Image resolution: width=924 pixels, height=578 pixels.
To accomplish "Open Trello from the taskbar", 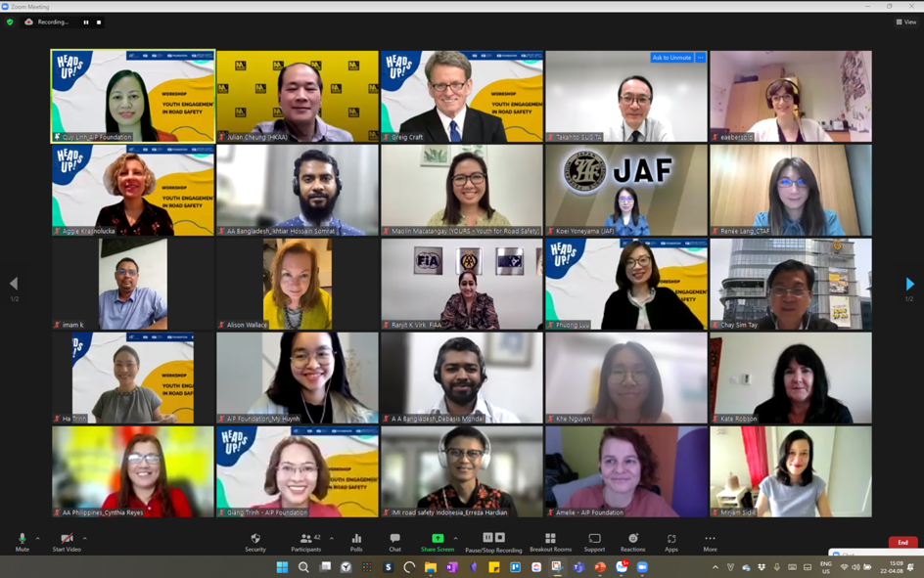I will point(515,567).
